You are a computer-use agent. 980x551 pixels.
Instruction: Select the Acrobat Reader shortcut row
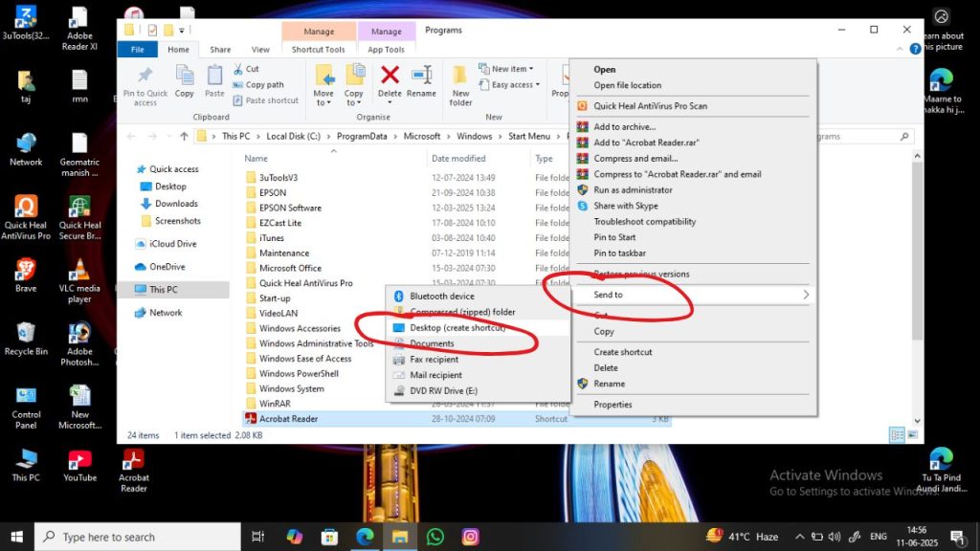[x=457, y=419]
